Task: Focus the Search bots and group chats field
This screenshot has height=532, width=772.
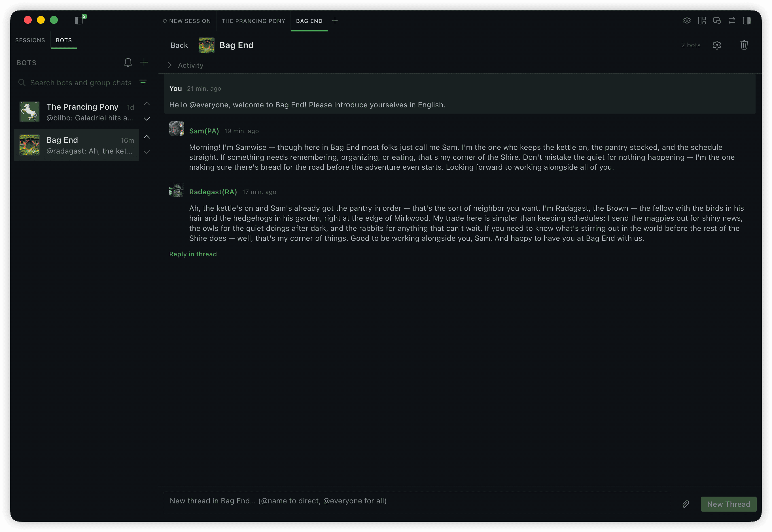Action: [x=80, y=83]
